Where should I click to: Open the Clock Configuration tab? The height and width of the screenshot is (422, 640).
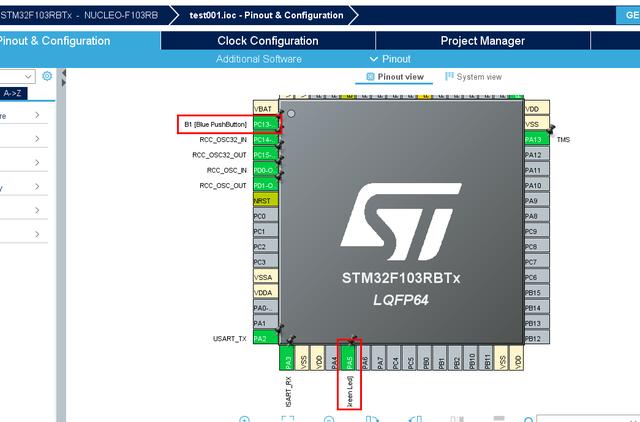[x=268, y=41]
